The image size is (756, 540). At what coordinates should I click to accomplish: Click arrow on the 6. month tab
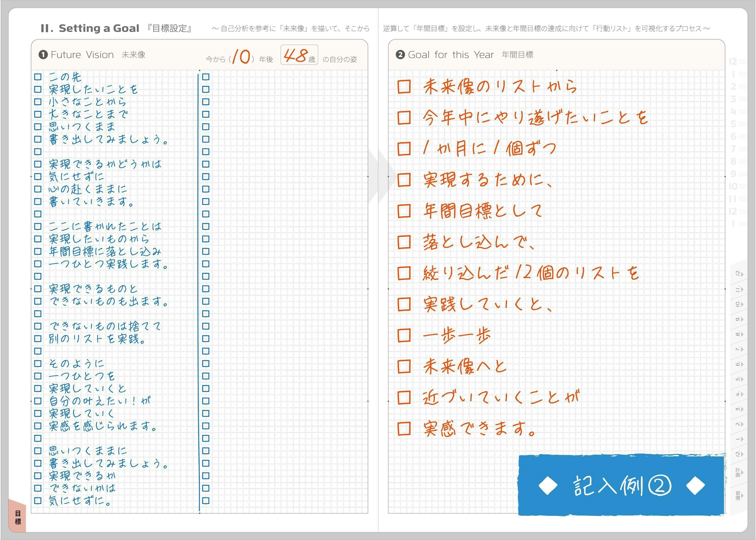coord(742,364)
